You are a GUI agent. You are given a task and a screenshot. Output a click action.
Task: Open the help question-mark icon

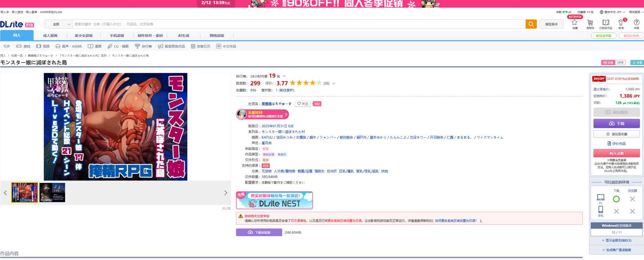[636, 24]
